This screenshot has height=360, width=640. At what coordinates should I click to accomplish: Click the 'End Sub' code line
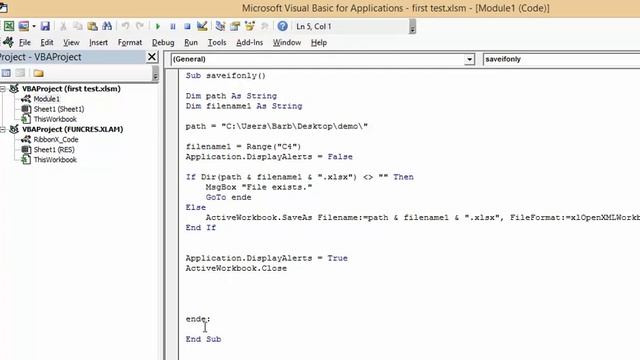coord(203,339)
